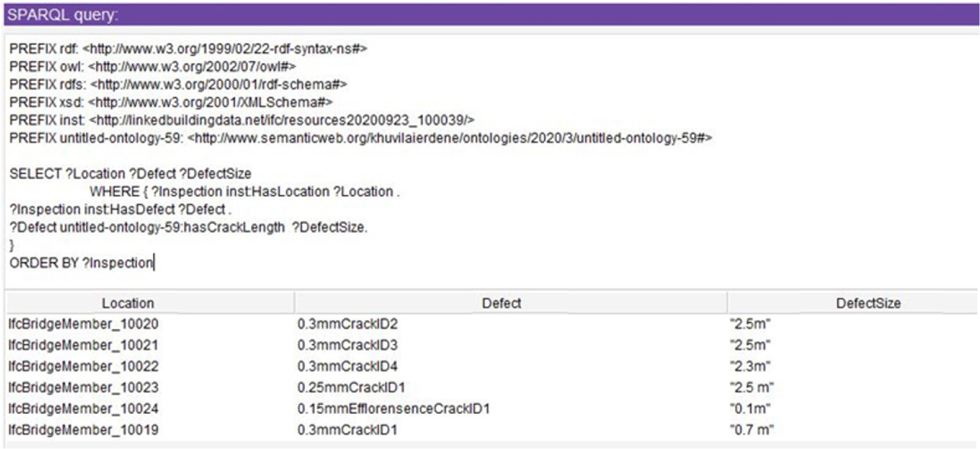Click the 0.25mmCrackID1 defect entry
The width and height of the screenshot is (980, 449).
[x=351, y=387]
